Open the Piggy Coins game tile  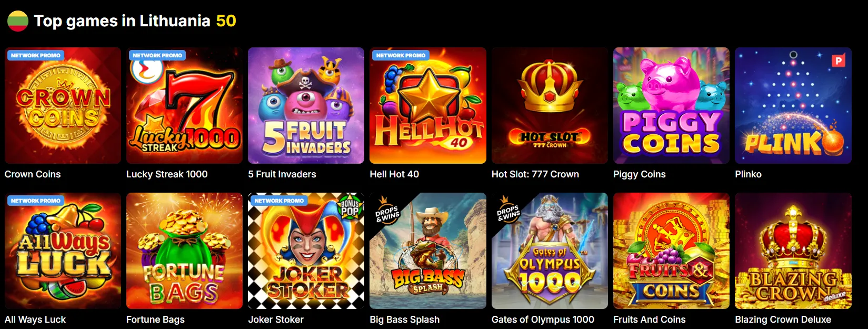coord(671,105)
